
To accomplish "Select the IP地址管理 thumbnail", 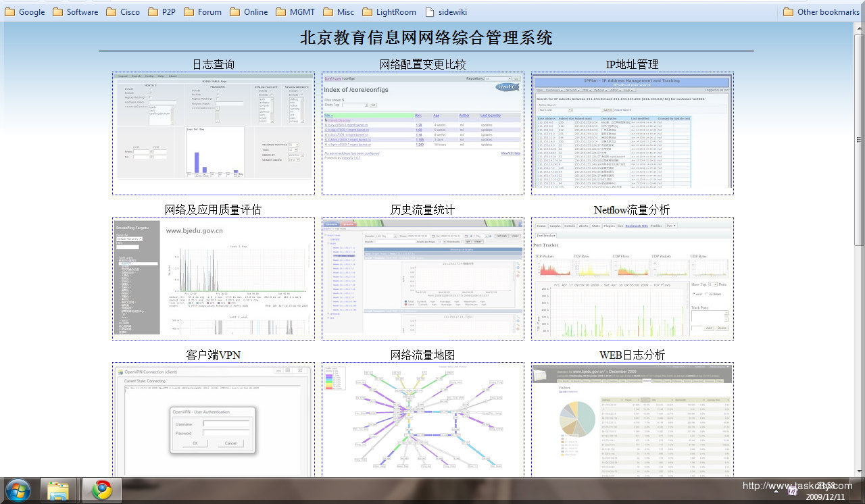I will pos(632,133).
